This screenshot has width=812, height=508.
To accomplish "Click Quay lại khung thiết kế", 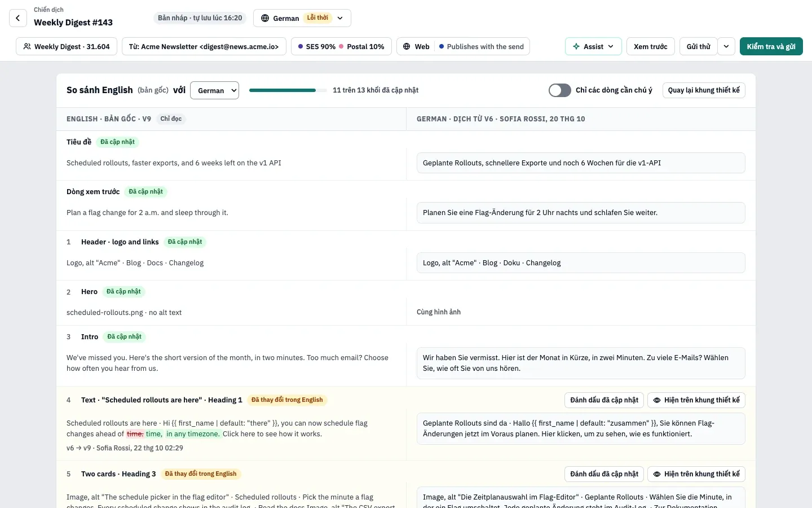I will (704, 90).
